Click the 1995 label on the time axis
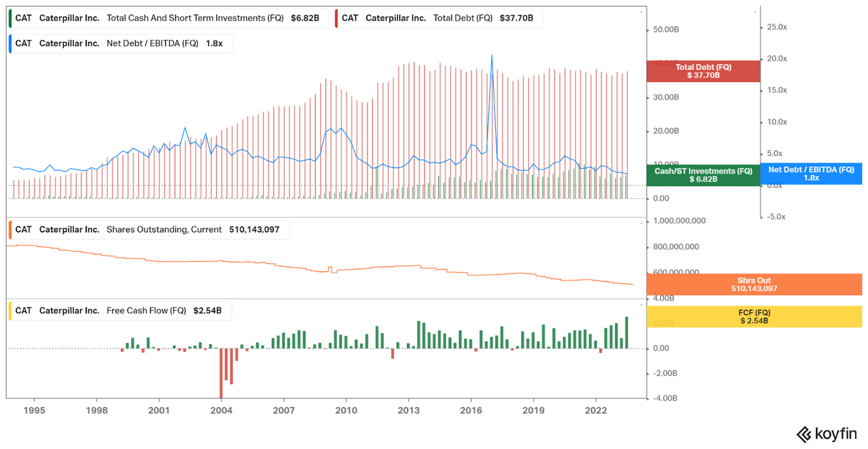This screenshot has height=449, width=868. (34, 410)
